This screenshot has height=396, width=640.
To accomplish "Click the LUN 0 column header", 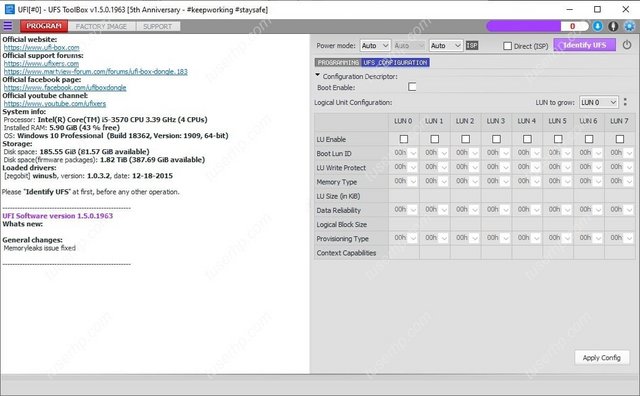I will coord(404,121).
